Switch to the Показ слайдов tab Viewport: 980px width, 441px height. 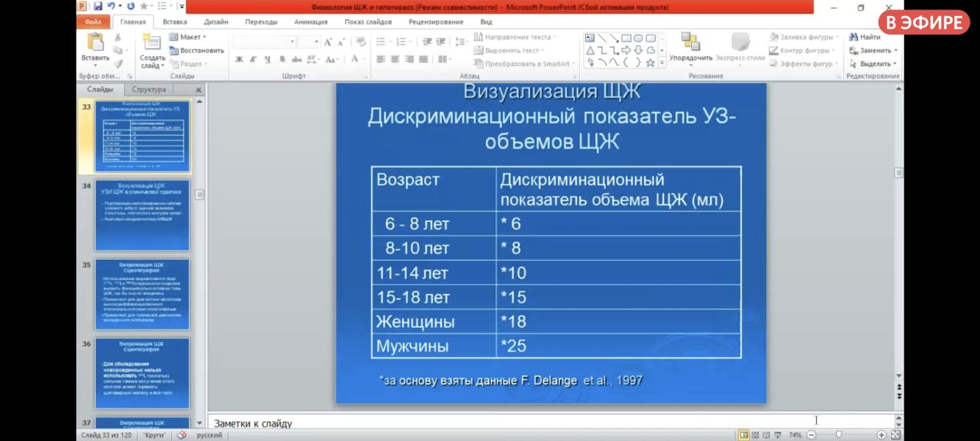pos(369,22)
